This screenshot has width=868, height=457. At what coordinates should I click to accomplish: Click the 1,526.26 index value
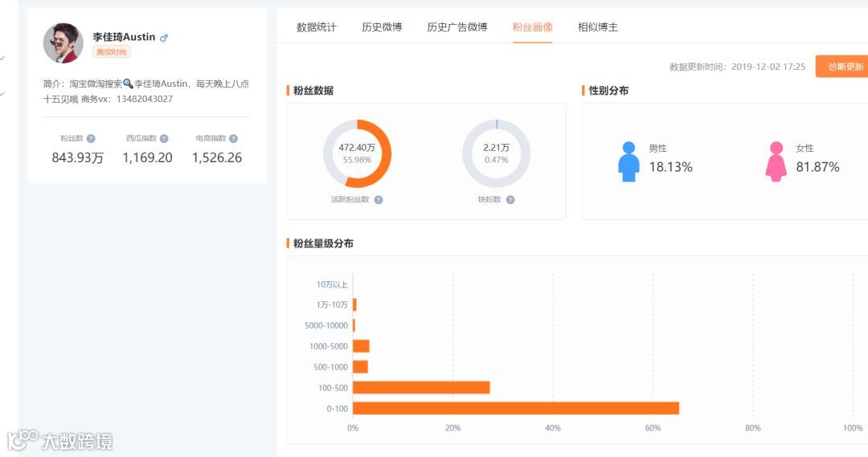[x=217, y=157]
